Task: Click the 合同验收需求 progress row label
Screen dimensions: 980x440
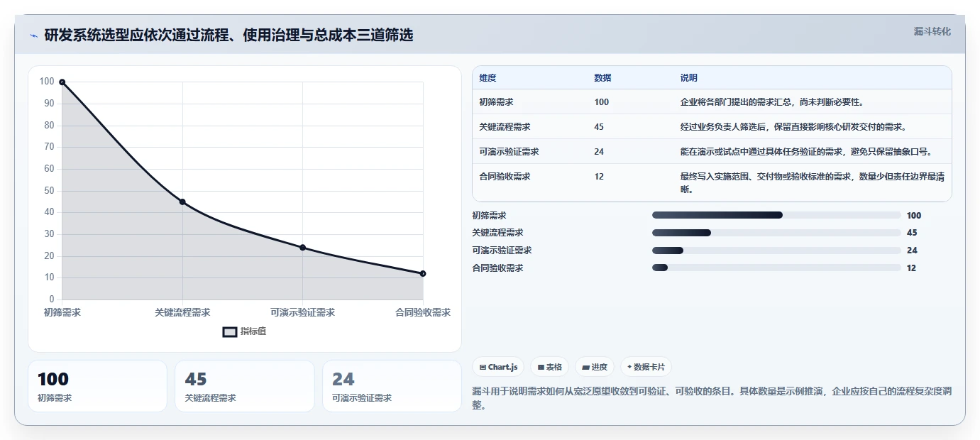Action: [497, 268]
